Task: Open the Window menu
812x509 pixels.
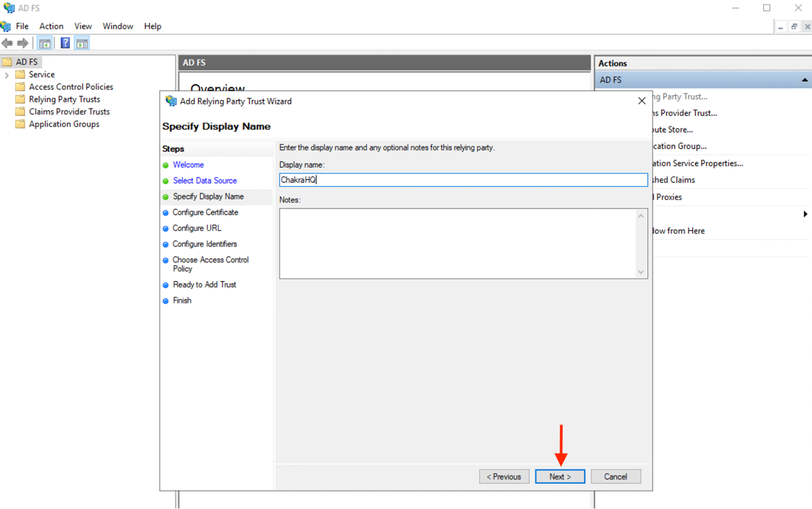Action: point(117,26)
